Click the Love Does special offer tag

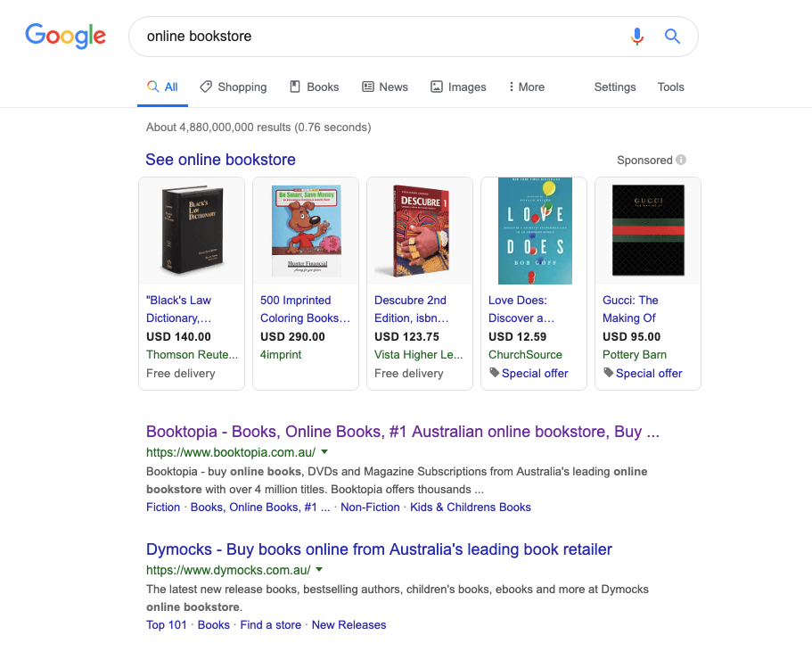[x=529, y=373]
